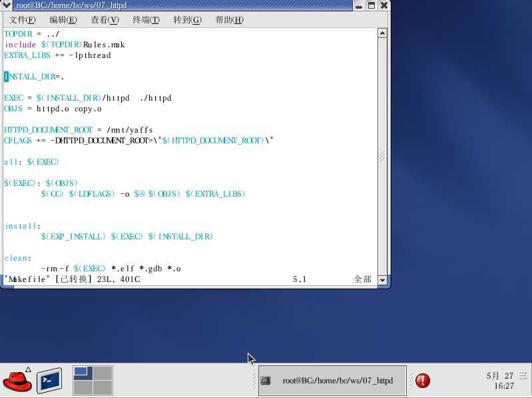Screen dimensions: 532x398
Task: Click the '$(CC) $(LDFLAGS) -o $@' command line
Action: [143, 194]
